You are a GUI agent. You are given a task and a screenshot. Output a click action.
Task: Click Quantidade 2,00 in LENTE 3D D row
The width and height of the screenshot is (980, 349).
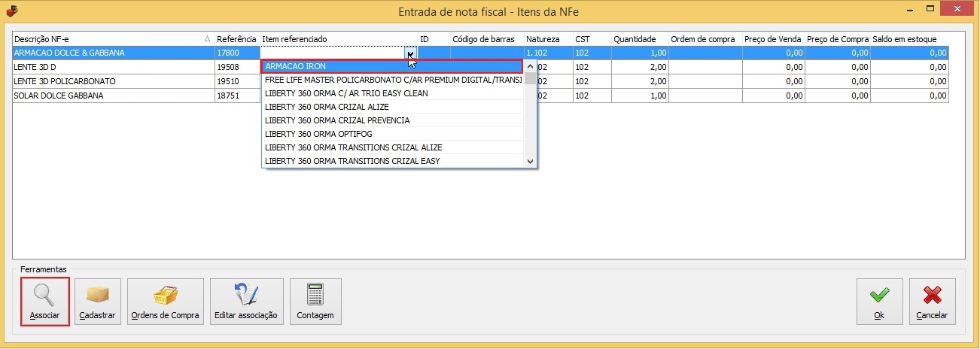tap(639, 67)
